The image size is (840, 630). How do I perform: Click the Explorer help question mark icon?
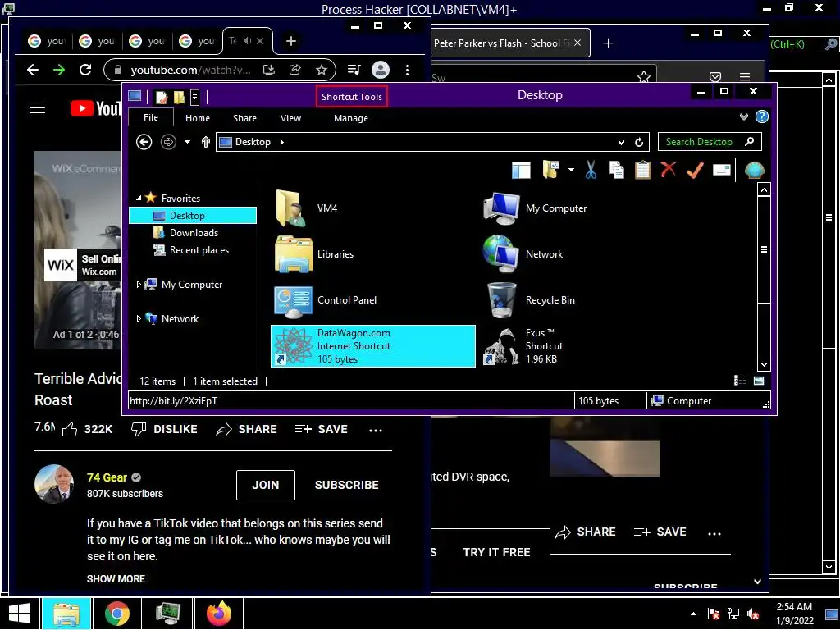(762, 116)
